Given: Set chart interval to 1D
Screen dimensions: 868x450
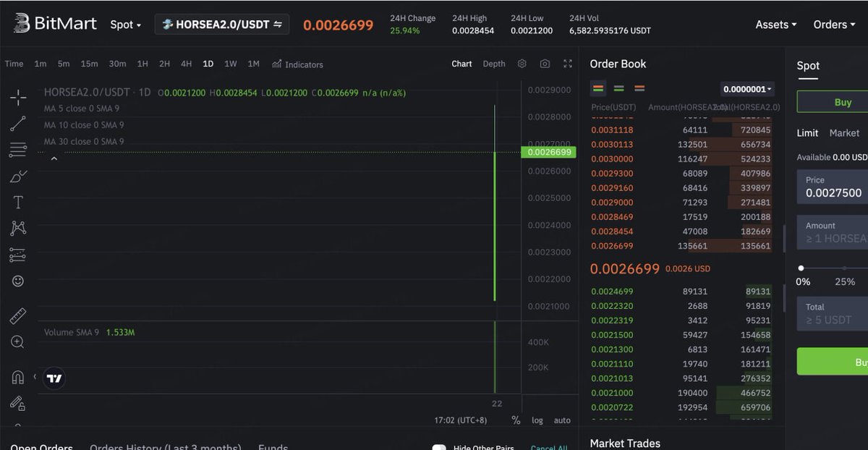Looking at the screenshot, I should pyautogui.click(x=208, y=64).
